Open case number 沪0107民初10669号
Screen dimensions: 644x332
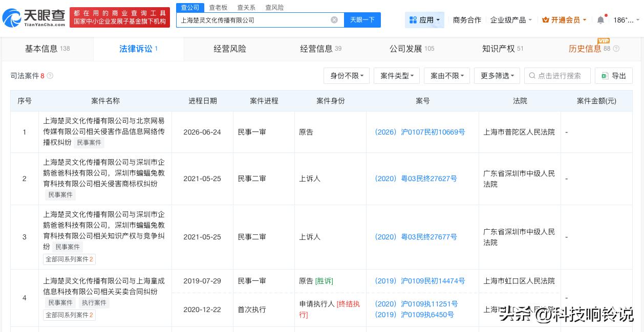[x=420, y=132]
